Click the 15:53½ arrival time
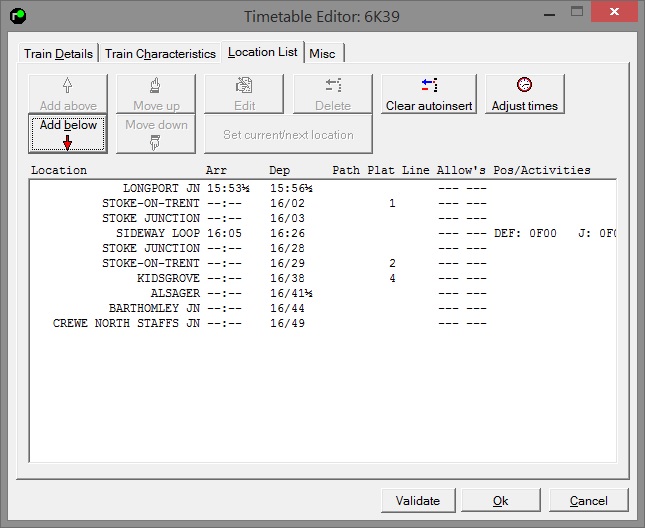645x528 pixels. point(228,188)
